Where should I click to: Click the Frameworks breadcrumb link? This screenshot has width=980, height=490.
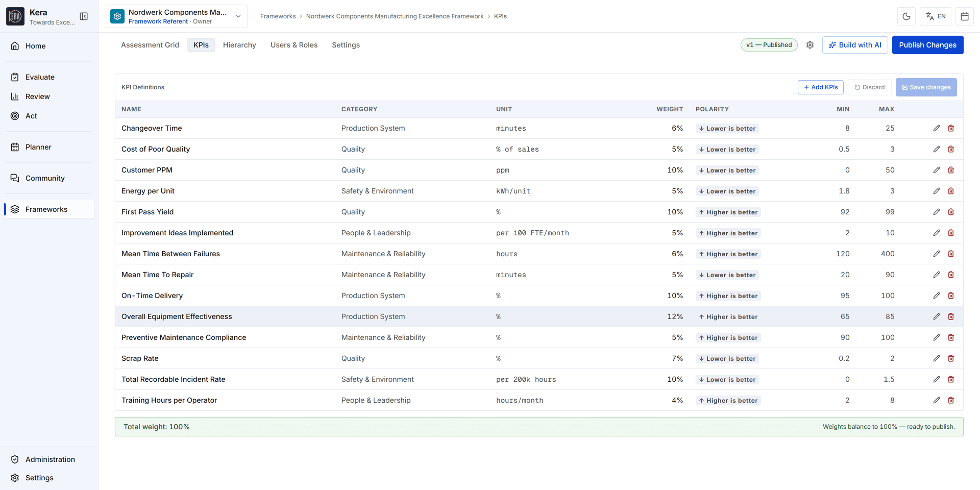(x=278, y=16)
